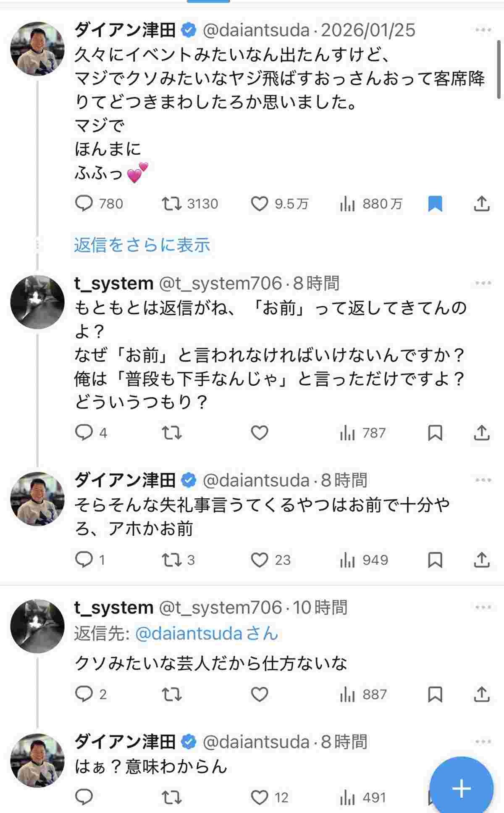Open the mentioned @daiantsuda reply-target link

tap(189, 634)
